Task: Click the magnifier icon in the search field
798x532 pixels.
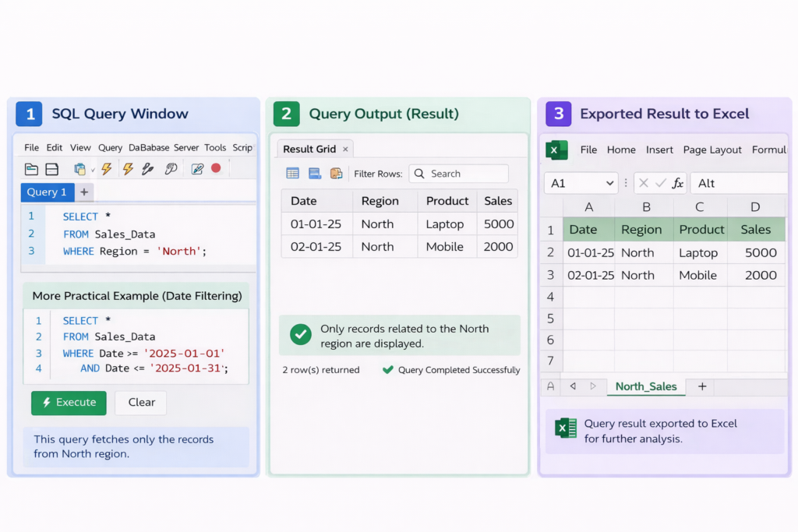Action: (x=419, y=174)
